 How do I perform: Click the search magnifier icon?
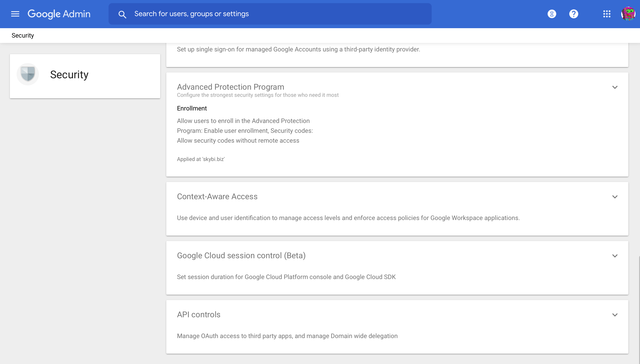(x=122, y=14)
